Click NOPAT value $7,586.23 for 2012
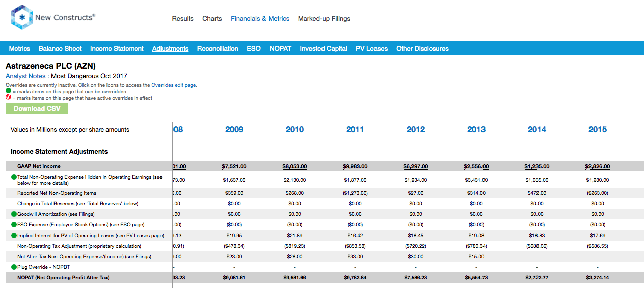The width and height of the screenshot is (644, 288). [x=416, y=278]
